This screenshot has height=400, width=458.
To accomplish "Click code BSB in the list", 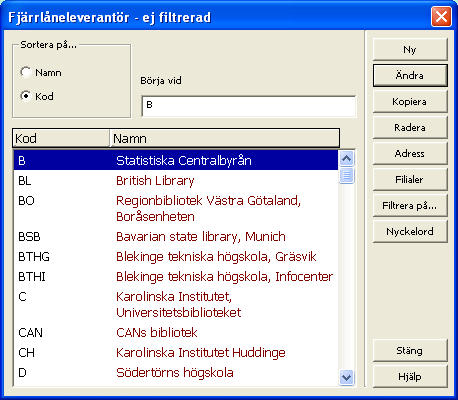I will click(29, 237).
